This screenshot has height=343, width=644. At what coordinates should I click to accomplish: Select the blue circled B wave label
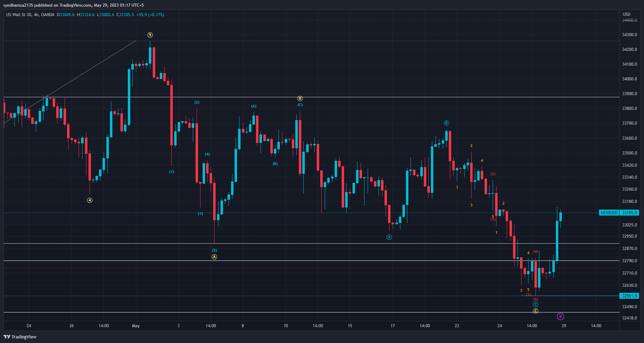pyautogui.click(x=446, y=123)
